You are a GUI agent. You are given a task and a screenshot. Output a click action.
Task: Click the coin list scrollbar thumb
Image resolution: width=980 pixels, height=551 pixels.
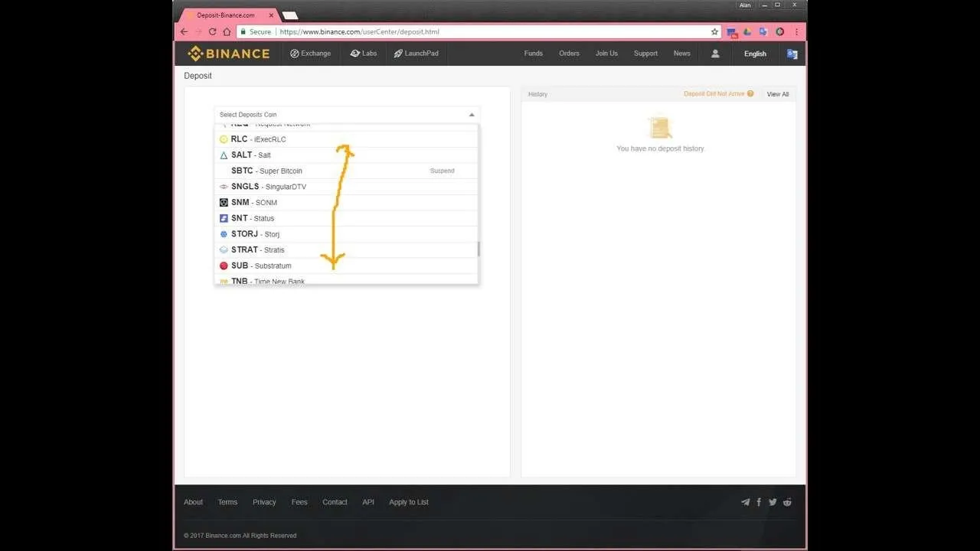point(479,249)
